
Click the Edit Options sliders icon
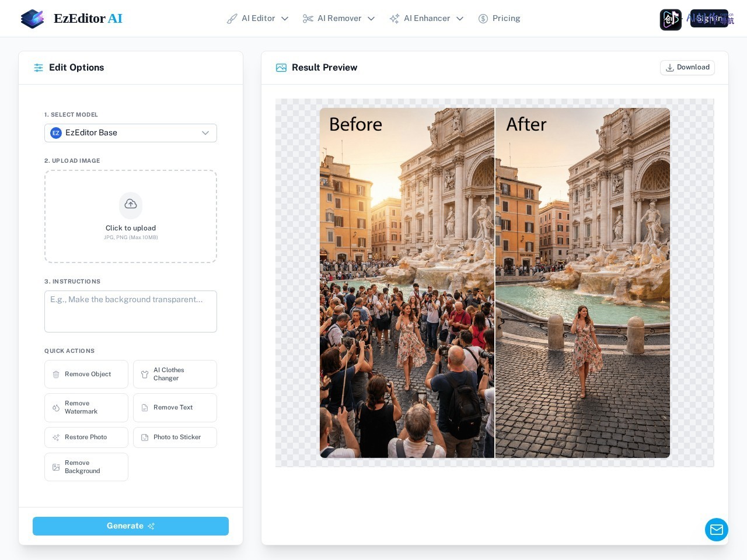pyautogui.click(x=39, y=68)
